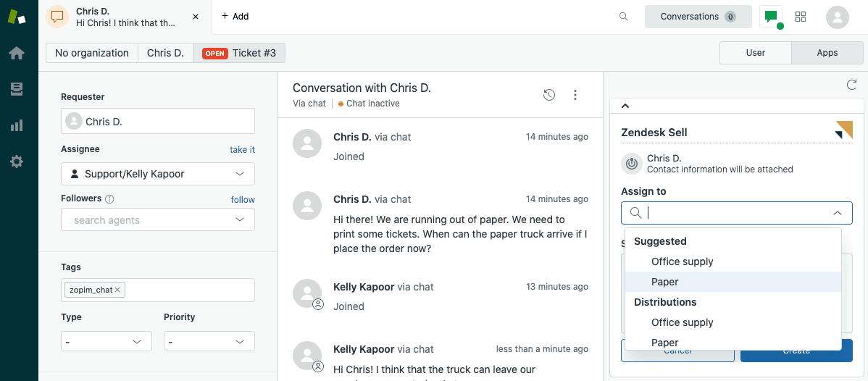The image size is (868, 381).
Task: Show conversation events history icon
Action: tap(549, 95)
